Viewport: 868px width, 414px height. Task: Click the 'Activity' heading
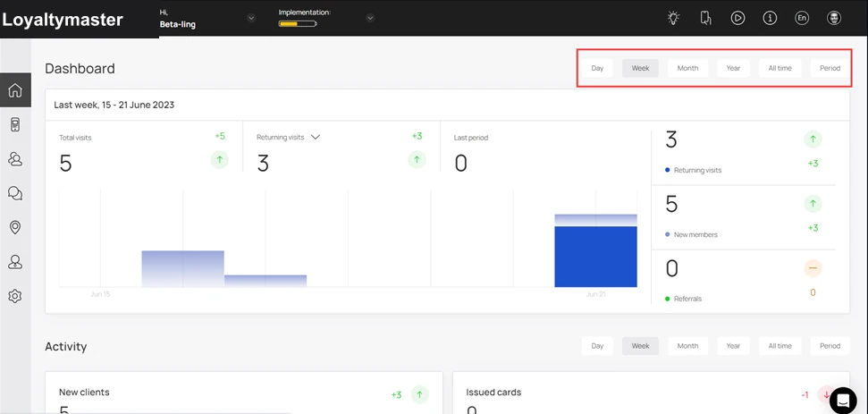point(66,346)
